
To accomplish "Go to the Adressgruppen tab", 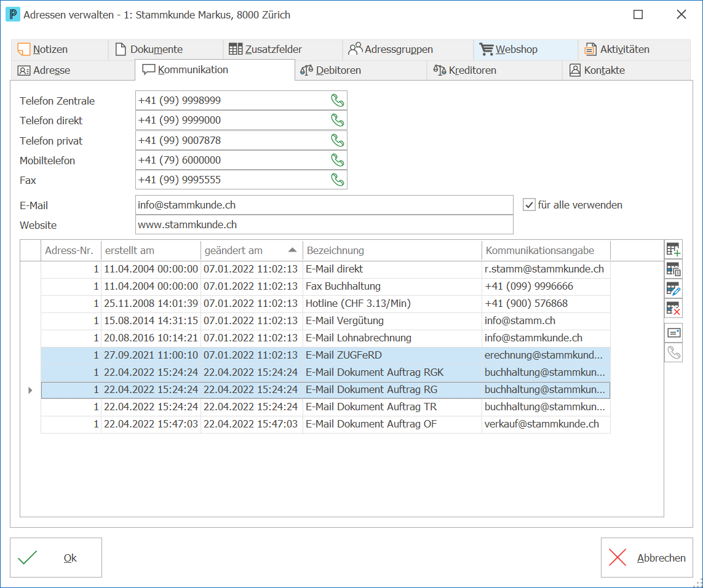I will coord(408,49).
